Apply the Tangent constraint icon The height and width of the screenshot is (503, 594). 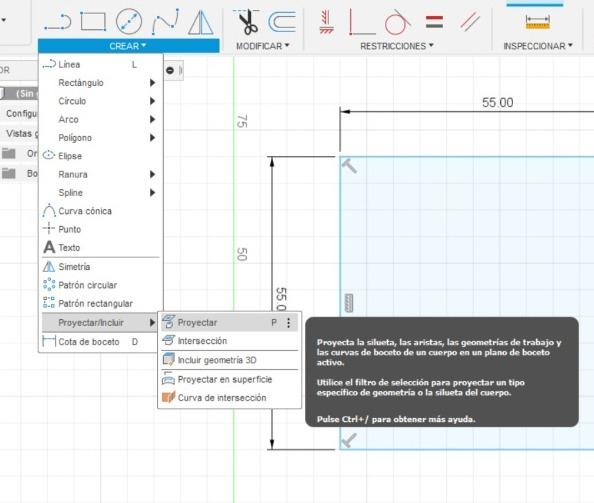tap(397, 22)
